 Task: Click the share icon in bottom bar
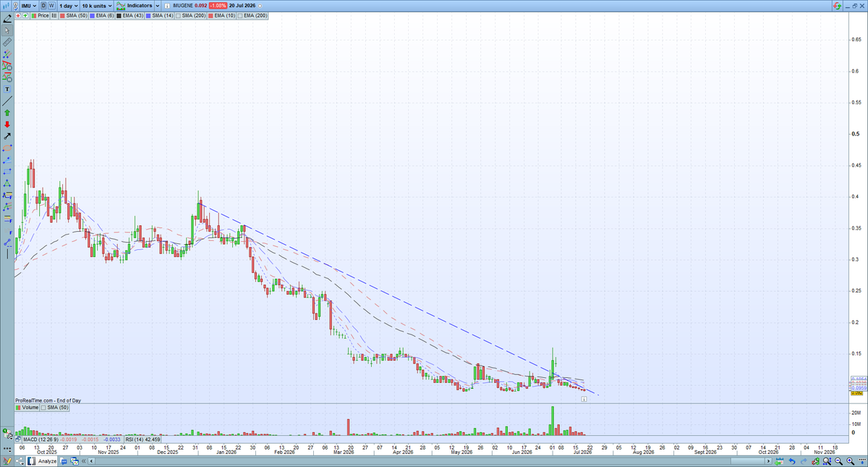(x=19, y=461)
